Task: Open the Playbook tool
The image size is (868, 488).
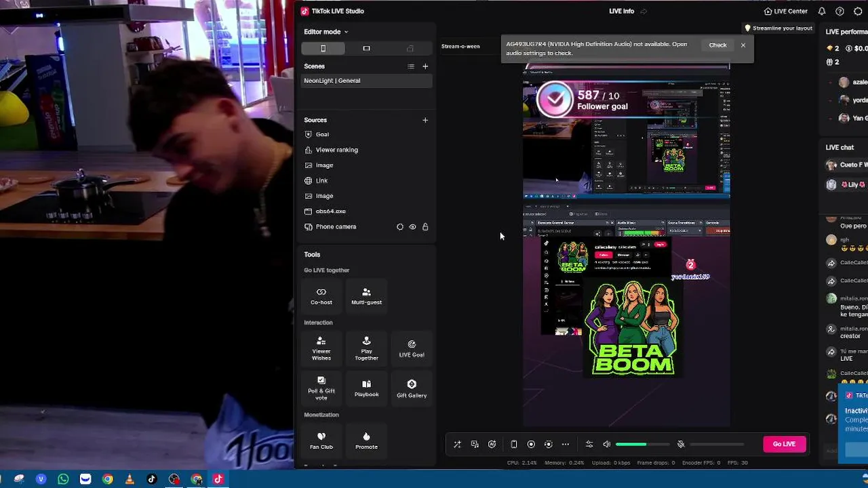Action: pyautogui.click(x=366, y=388)
